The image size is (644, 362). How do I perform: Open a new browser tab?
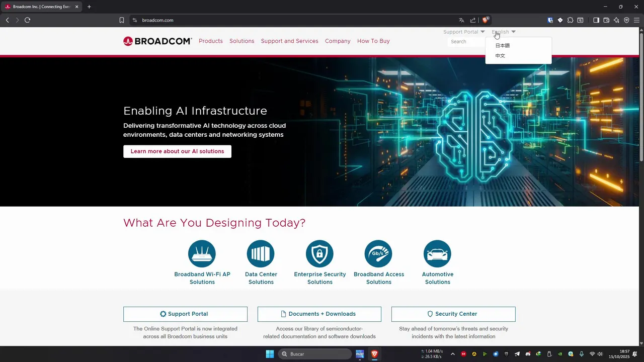pos(89,7)
